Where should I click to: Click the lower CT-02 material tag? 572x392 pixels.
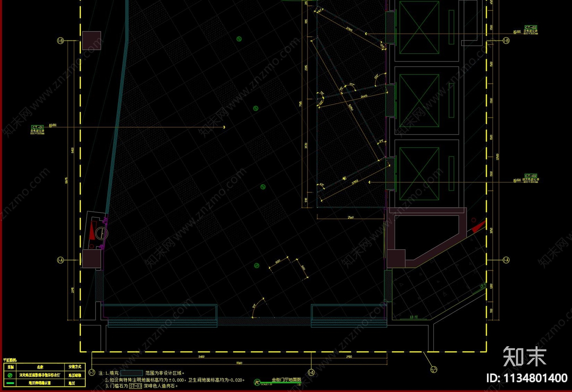531,176
